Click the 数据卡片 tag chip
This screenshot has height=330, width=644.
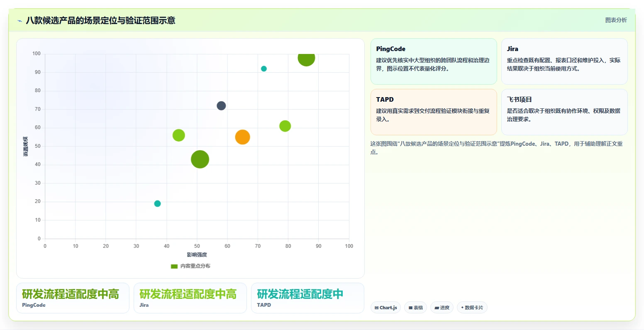pos(472,308)
